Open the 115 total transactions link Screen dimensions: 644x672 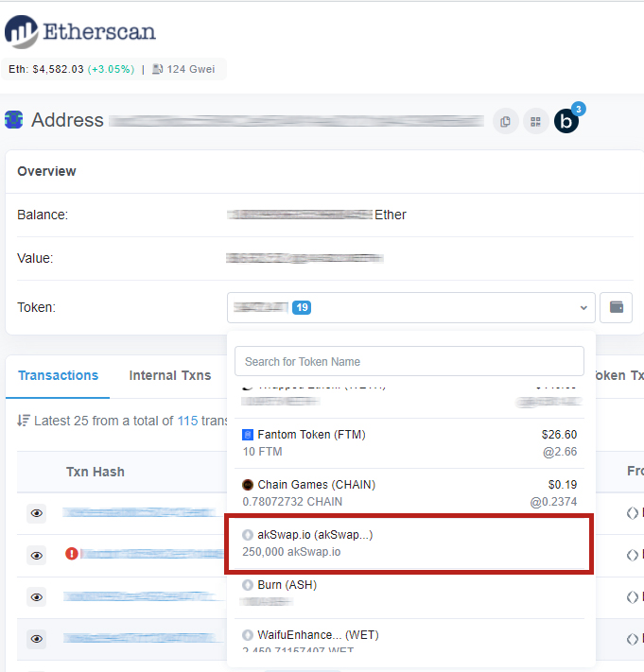pos(188,421)
